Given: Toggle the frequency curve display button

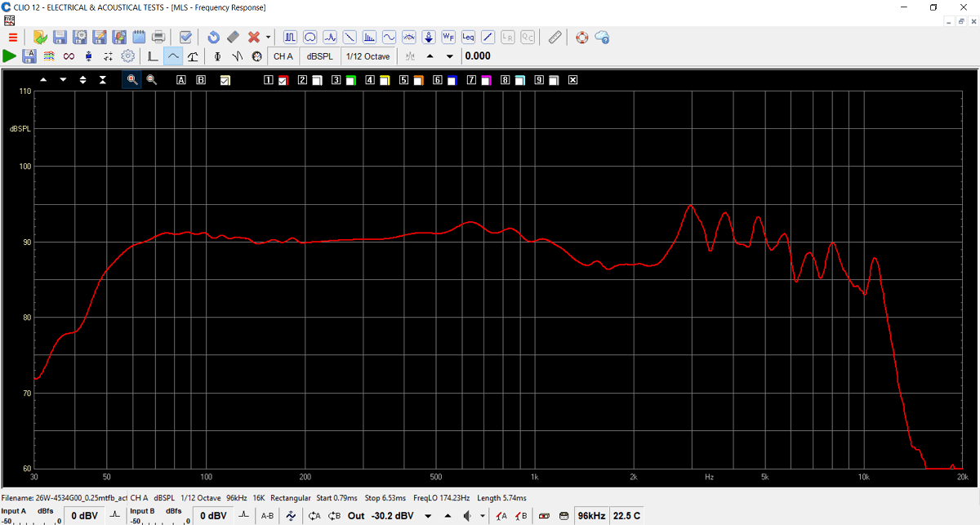Looking at the screenshot, I should 172,56.
